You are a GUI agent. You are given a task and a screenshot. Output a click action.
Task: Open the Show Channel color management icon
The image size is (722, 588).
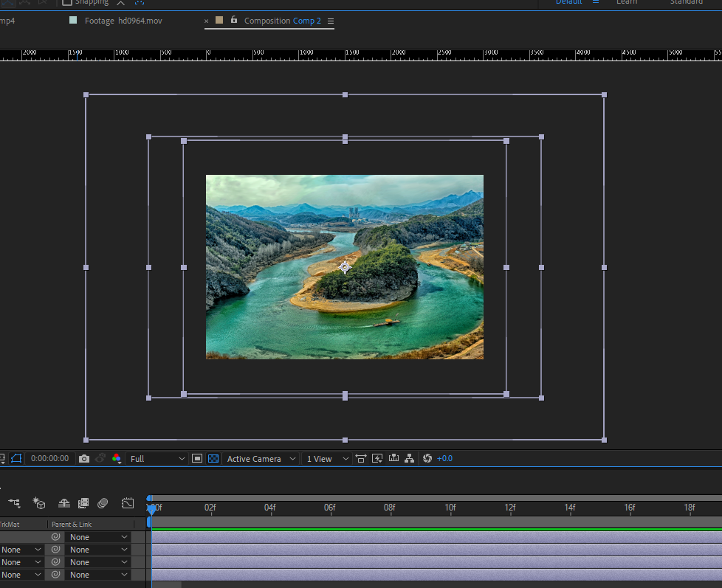pos(116,459)
